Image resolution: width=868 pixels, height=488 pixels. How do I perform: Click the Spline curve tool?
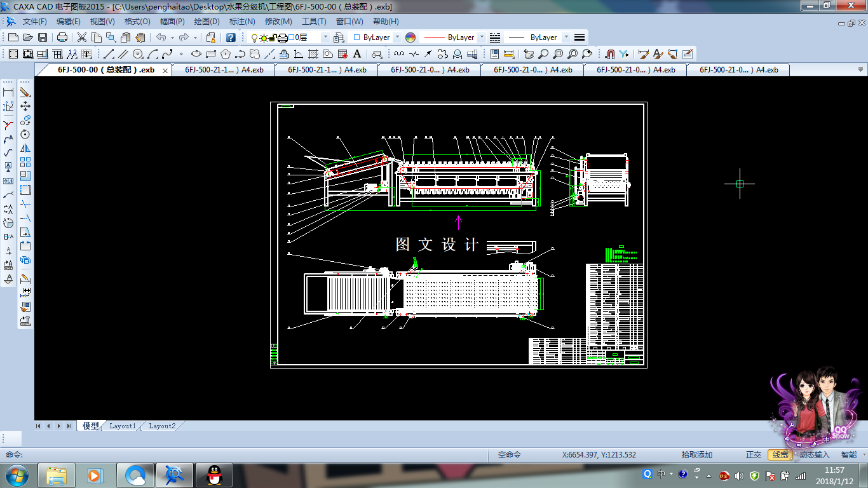[x=167, y=54]
